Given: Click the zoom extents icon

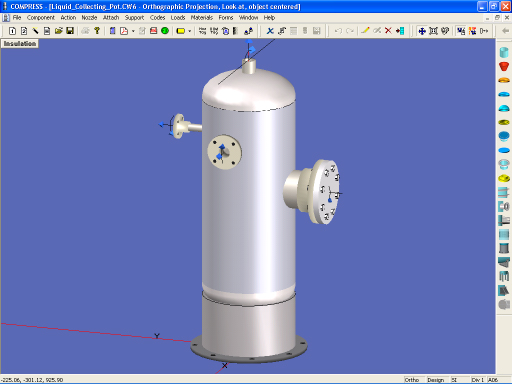Looking at the screenshot, I should 433,31.
